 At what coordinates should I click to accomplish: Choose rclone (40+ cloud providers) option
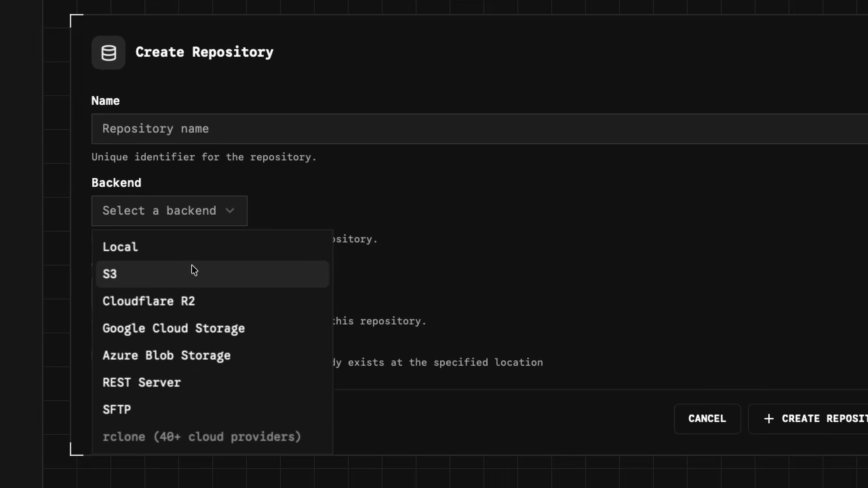pos(202,436)
